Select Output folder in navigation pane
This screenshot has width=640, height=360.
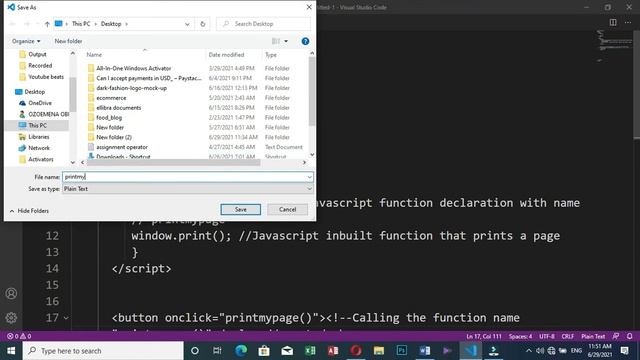point(37,54)
